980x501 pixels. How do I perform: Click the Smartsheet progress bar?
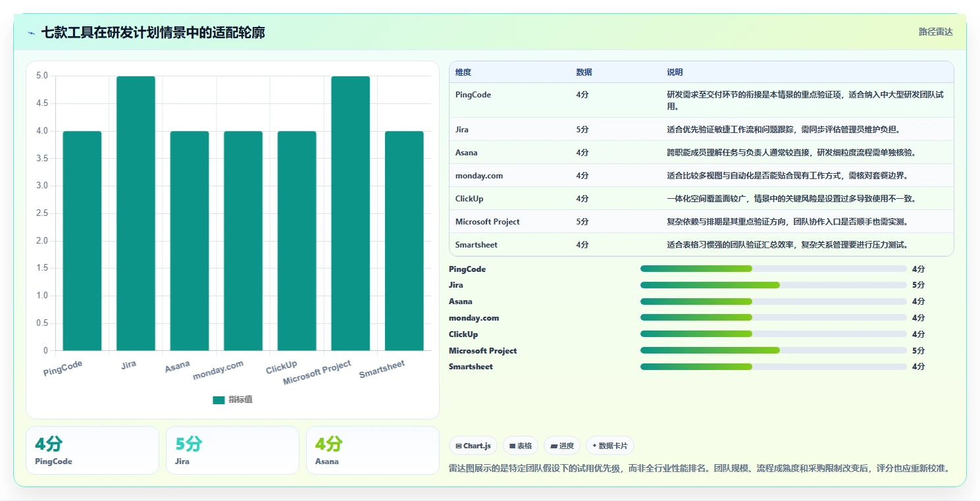click(773, 367)
